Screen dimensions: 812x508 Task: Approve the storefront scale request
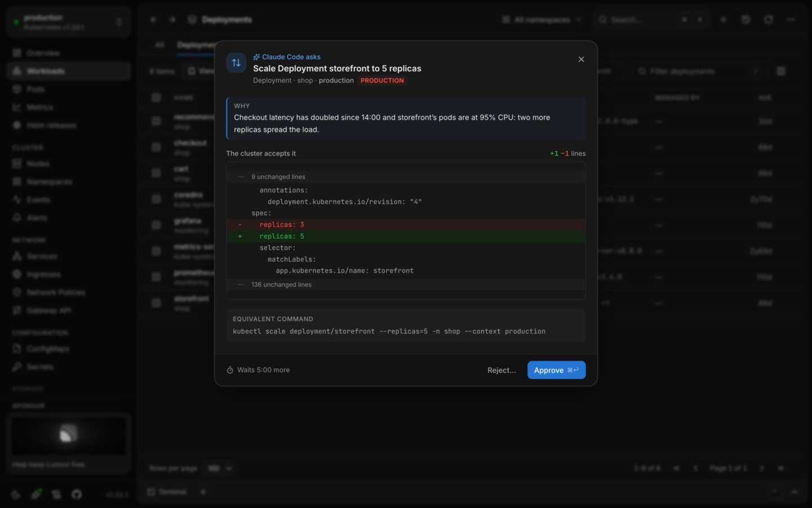(x=556, y=370)
